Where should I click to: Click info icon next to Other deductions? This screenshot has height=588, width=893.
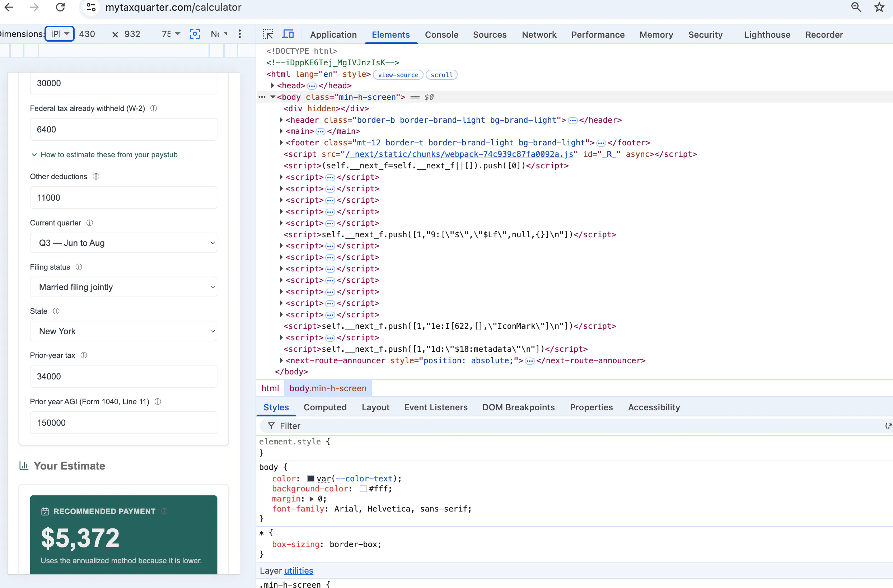pyautogui.click(x=96, y=176)
